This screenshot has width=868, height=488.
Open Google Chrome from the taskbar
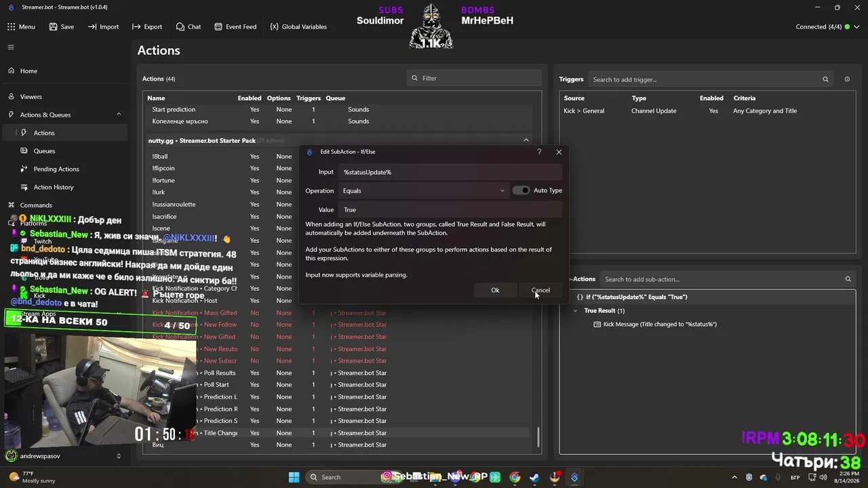click(515, 477)
